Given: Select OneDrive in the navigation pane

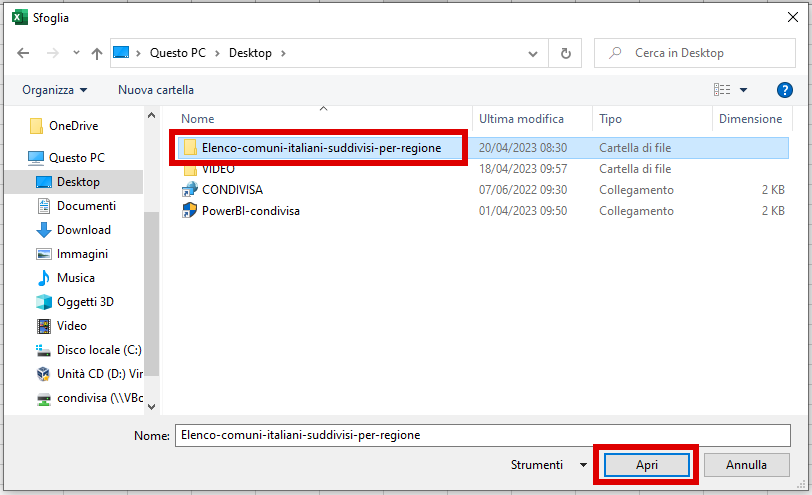Looking at the screenshot, I should pyautogui.click(x=74, y=126).
